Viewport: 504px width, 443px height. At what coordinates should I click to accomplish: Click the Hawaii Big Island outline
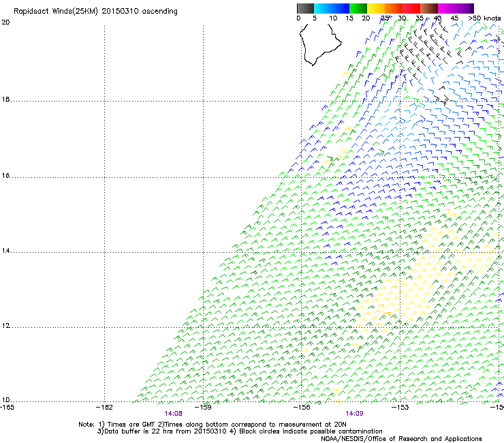320,44
